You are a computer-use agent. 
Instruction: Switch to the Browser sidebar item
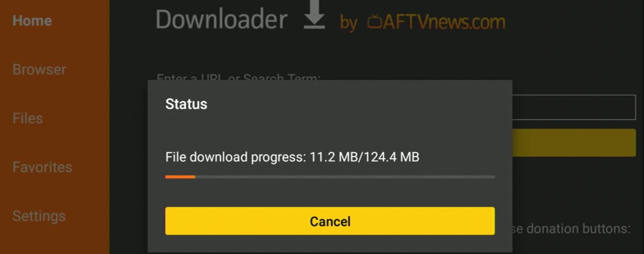[x=39, y=70]
